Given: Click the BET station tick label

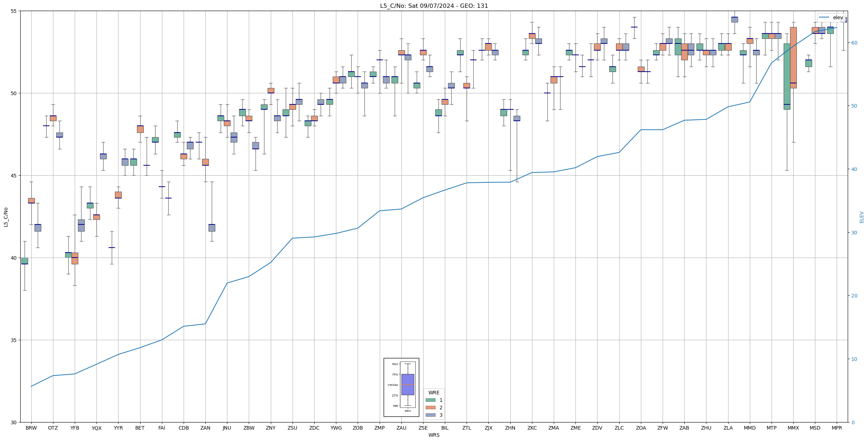Looking at the screenshot, I should 140,428.
